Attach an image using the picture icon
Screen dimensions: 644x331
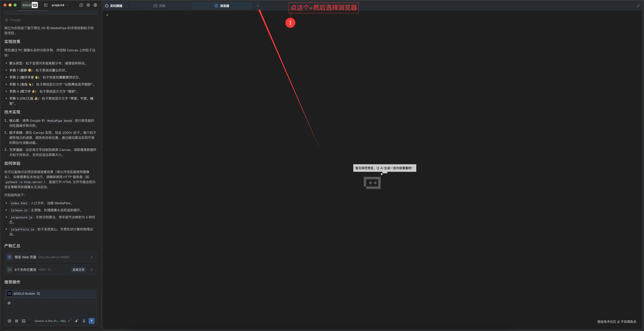(24, 321)
